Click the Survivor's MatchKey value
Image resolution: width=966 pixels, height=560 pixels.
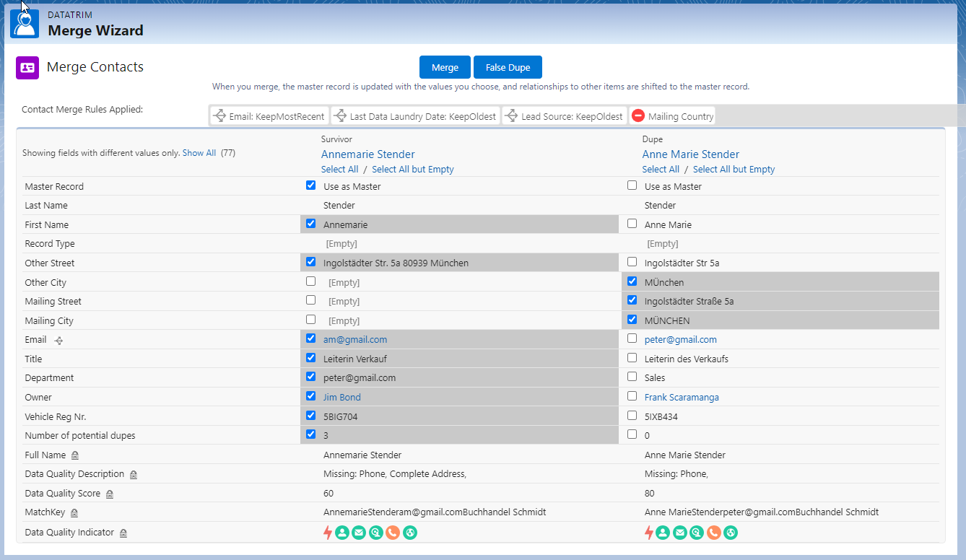(435, 512)
